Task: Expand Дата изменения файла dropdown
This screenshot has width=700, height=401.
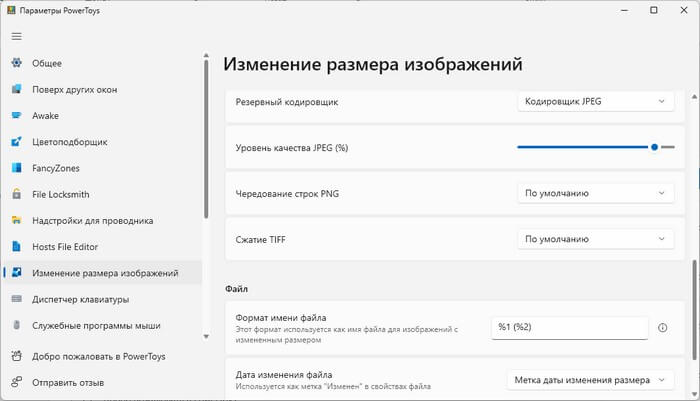Action: pos(590,380)
